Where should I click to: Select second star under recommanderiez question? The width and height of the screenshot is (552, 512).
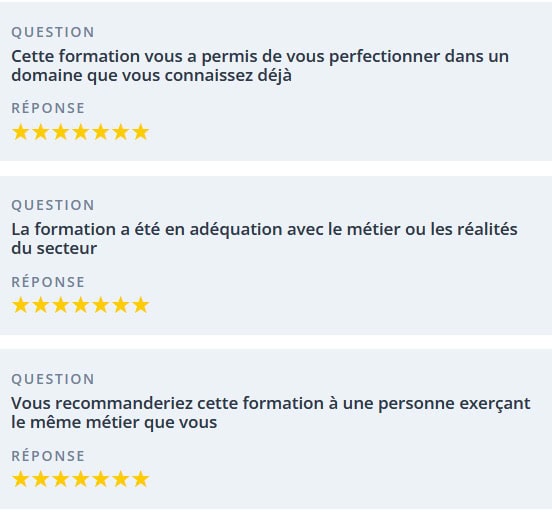(x=40, y=479)
